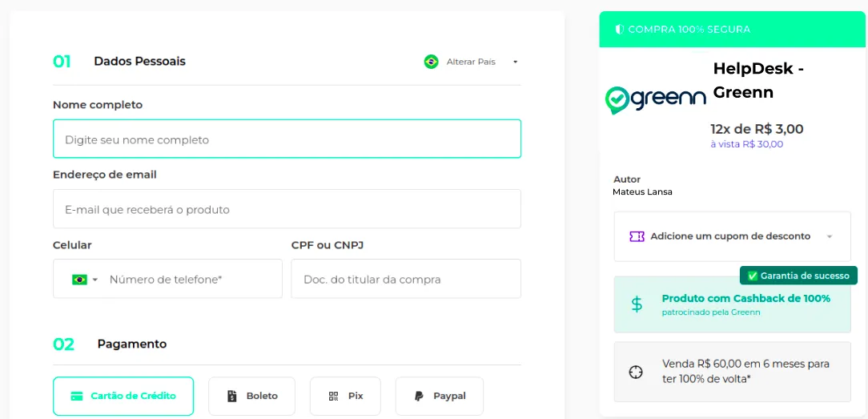Click the author name Mateus Lansa
The width and height of the screenshot is (868, 419).
tap(642, 192)
